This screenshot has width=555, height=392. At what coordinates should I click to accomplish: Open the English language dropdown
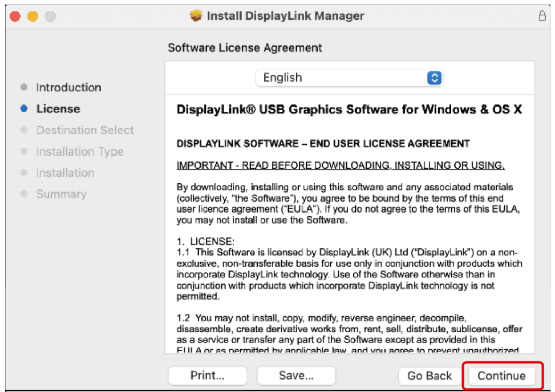tap(349, 78)
